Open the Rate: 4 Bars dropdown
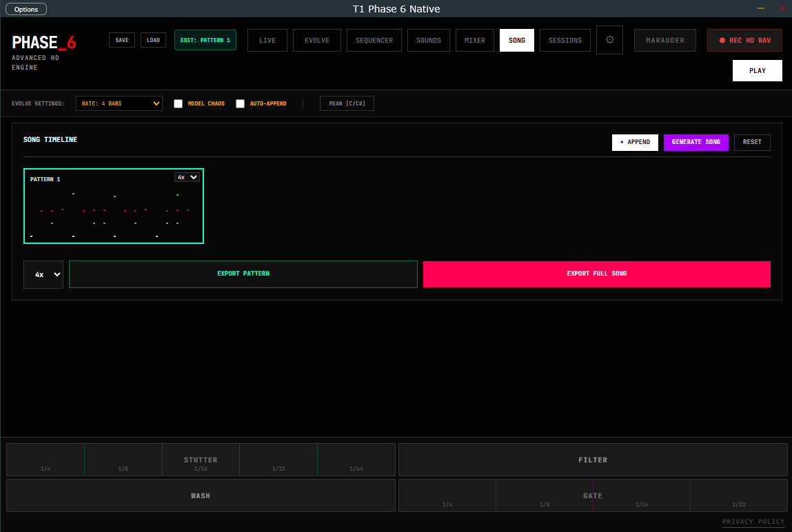The height and width of the screenshot is (532, 792). (119, 103)
